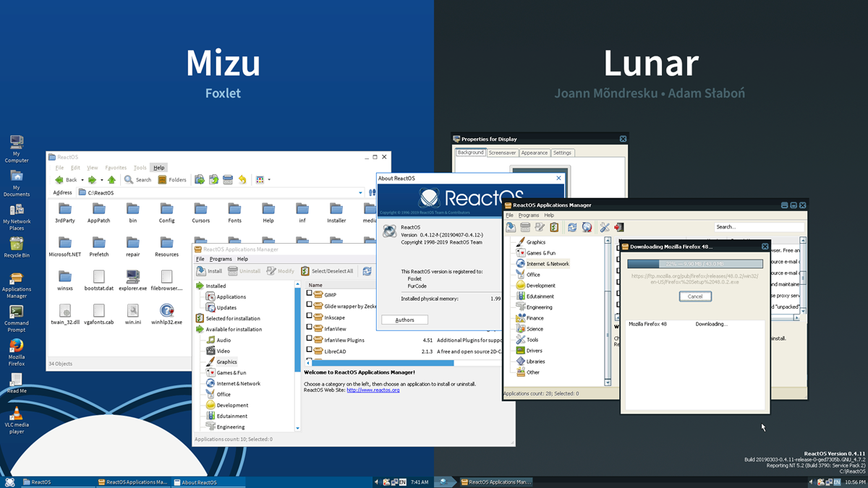The image size is (868, 488).
Task: Open the Favorites menu in Explorer
Action: [116, 168]
